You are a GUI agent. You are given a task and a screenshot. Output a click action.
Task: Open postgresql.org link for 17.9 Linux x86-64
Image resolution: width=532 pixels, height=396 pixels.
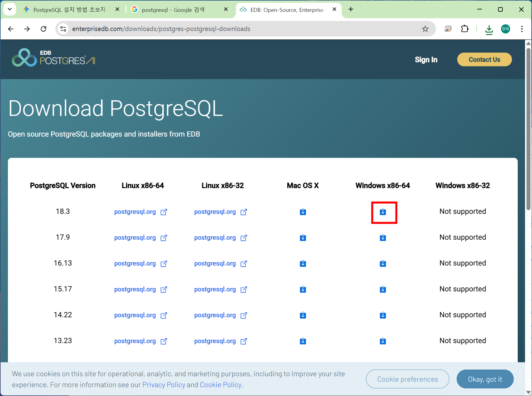pos(135,238)
